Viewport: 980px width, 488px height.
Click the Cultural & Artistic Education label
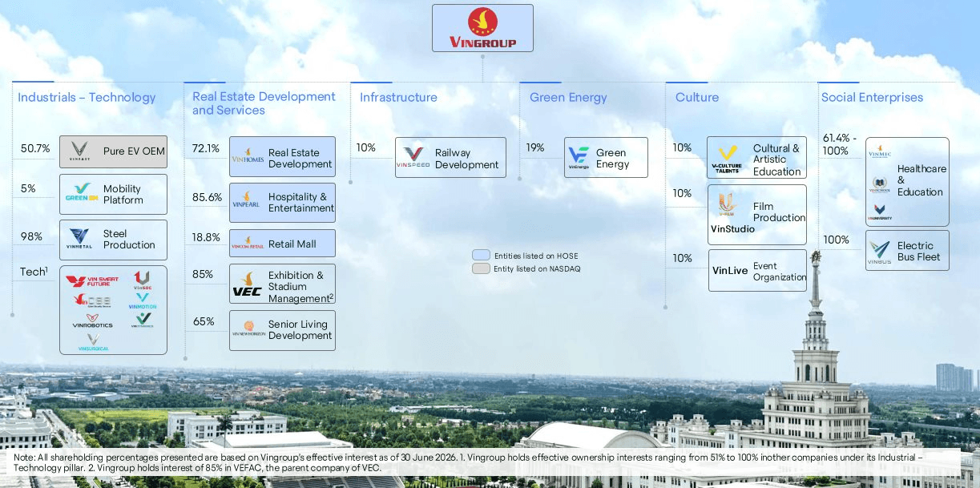pyautogui.click(x=776, y=159)
